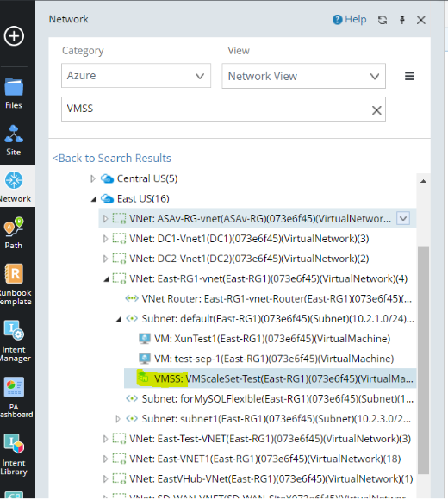Expand VNet East-VNET1 node
The height and width of the screenshot is (500, 448).
(105, 459)
